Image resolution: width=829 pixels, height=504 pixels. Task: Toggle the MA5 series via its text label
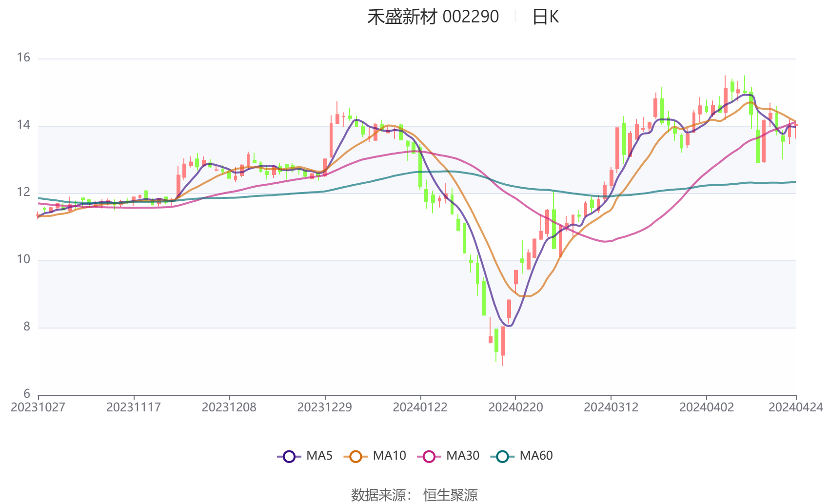click(319, 456)
